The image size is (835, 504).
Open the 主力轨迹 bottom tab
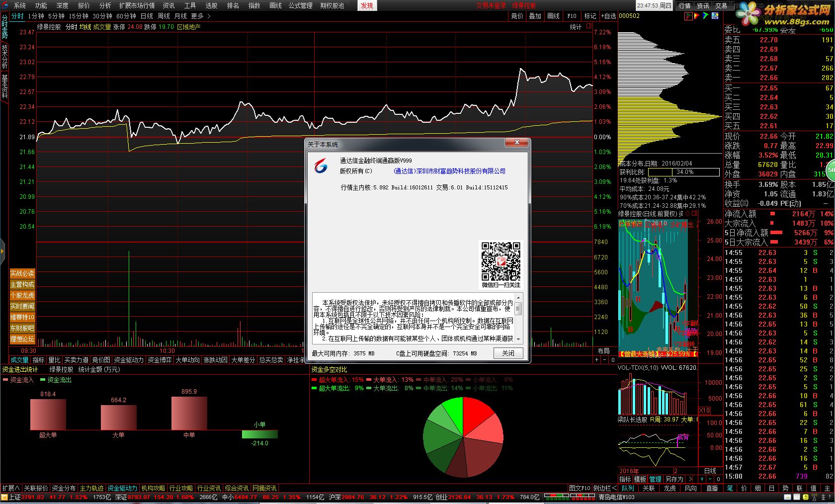click(92, 488)
